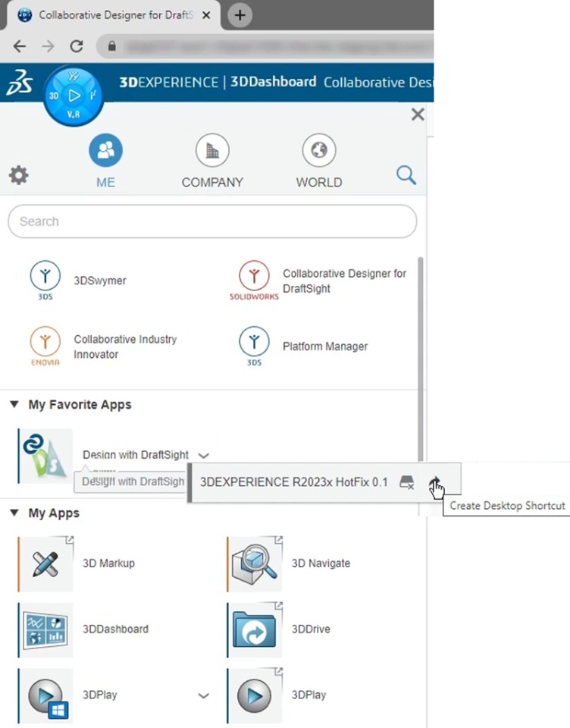Open the 3D Markup app icon
The height and width of the screenshot is (728, 570).
(x=45, y=563)
